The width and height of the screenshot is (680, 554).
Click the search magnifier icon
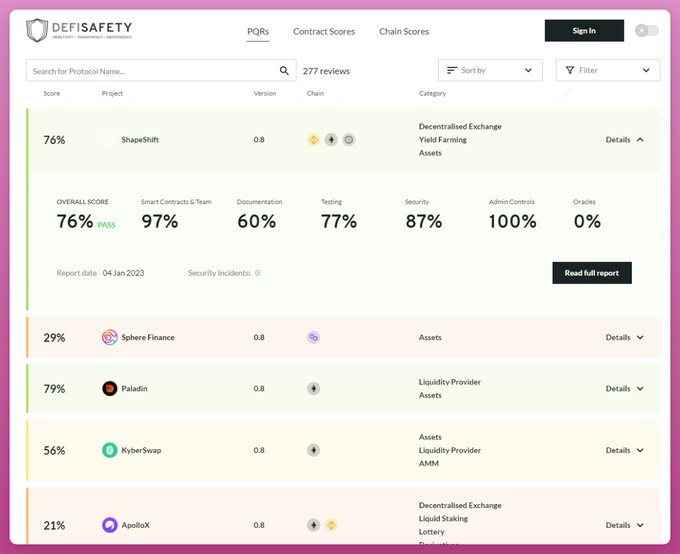[284, 70]
